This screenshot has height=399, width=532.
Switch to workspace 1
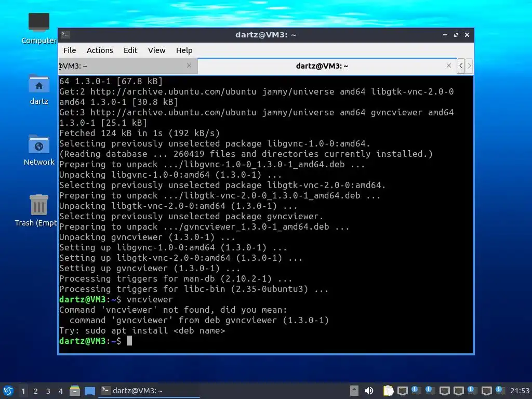(x=23, y=391)
